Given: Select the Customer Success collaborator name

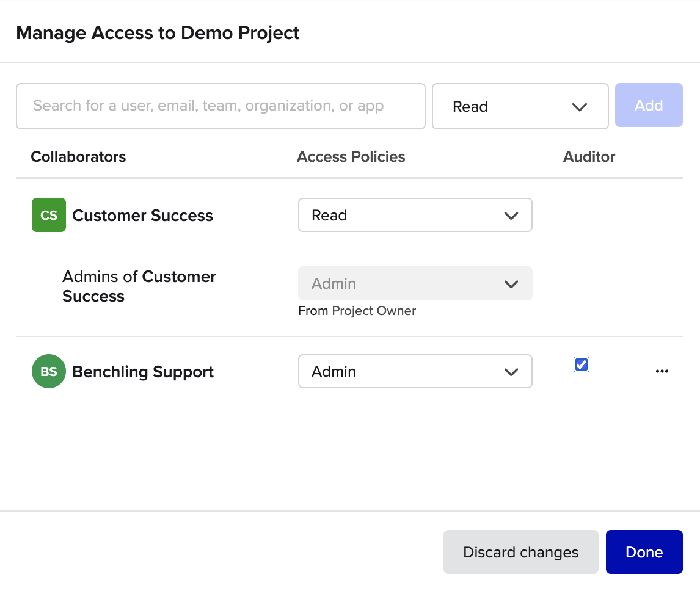Looking at the screenshot, I should tap(142, 216).
